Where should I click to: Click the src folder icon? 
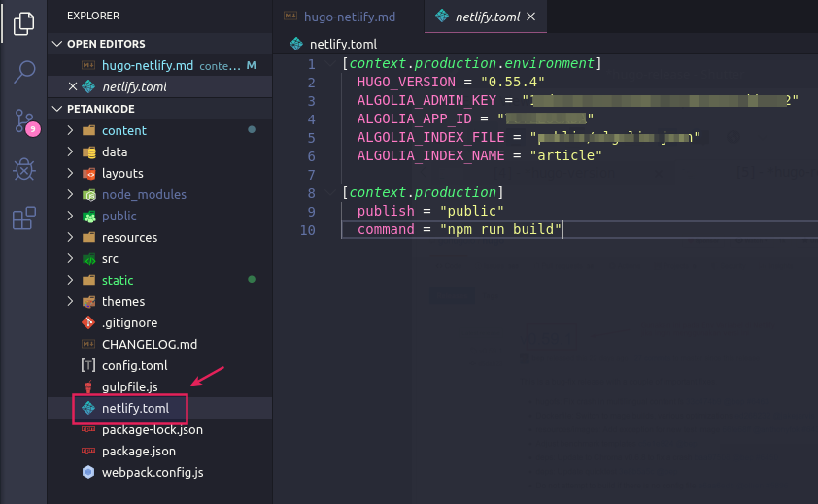(89, 258)
